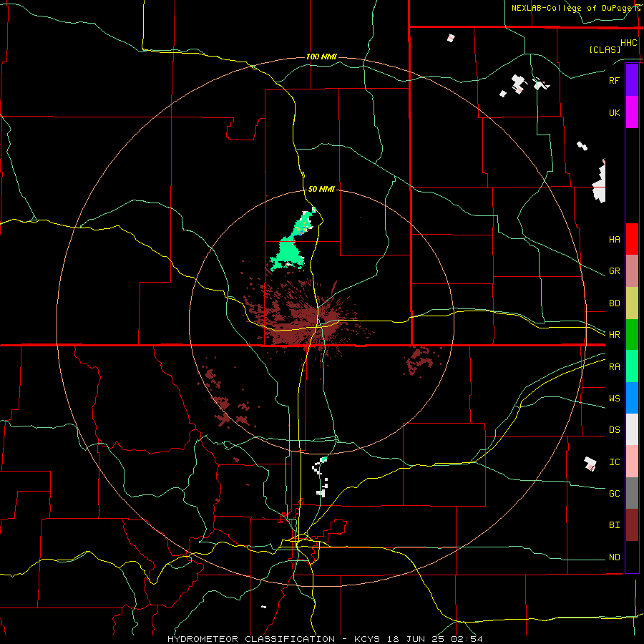Click the 'HHC' product code text
644x644 pixels.
coord(629,43)
